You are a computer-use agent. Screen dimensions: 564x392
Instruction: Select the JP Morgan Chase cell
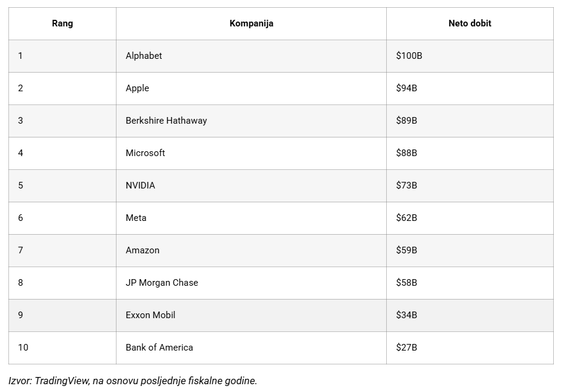tap(162, 283)
